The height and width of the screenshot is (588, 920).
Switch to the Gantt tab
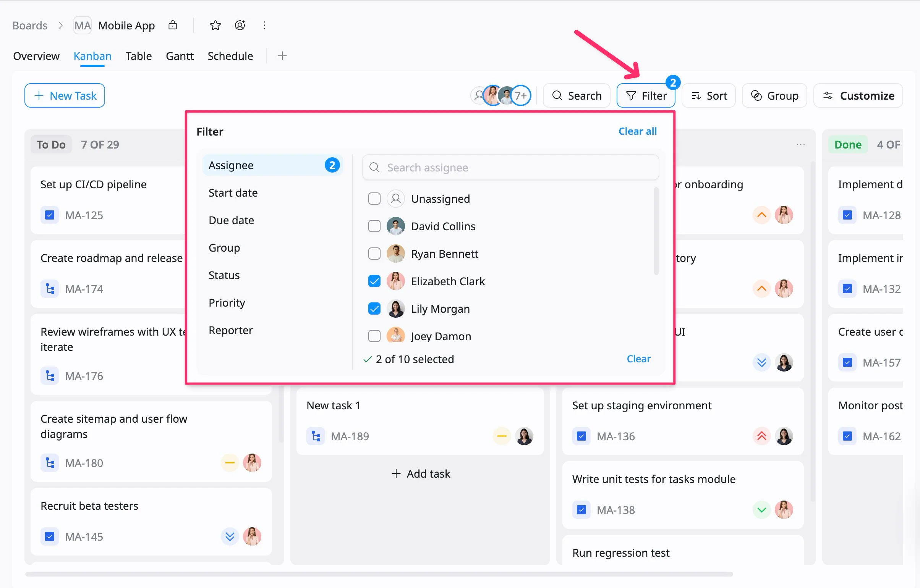coord(180,56)
